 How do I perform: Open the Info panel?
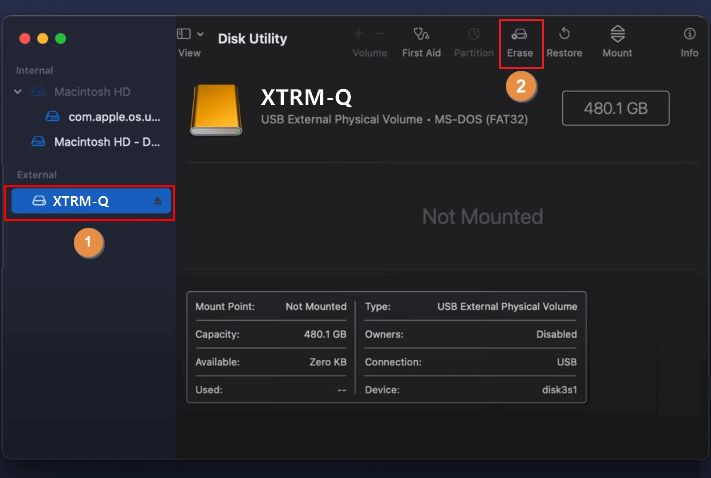(689, 34)
